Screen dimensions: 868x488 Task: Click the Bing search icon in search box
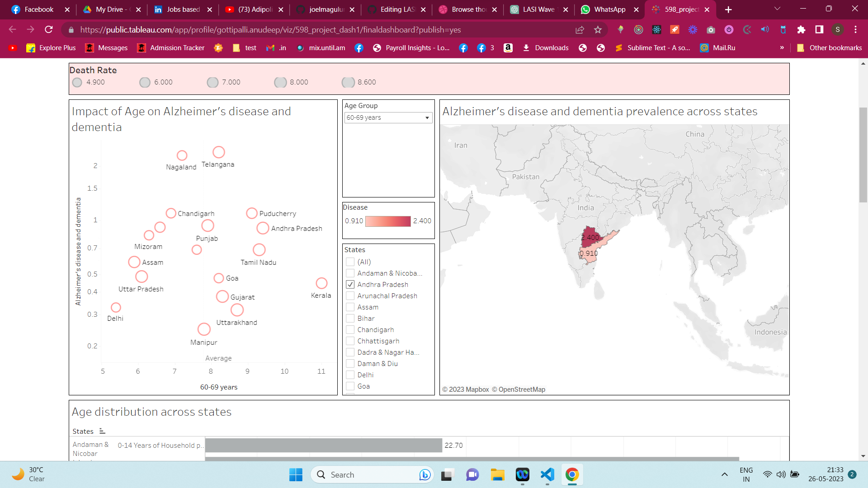[x=424, y=474]
